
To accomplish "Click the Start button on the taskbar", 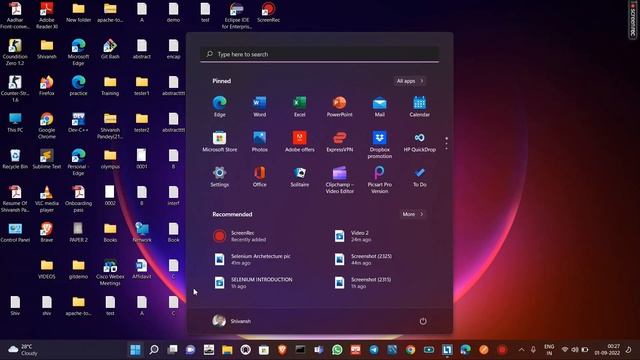I will click(x=136, y=349).
